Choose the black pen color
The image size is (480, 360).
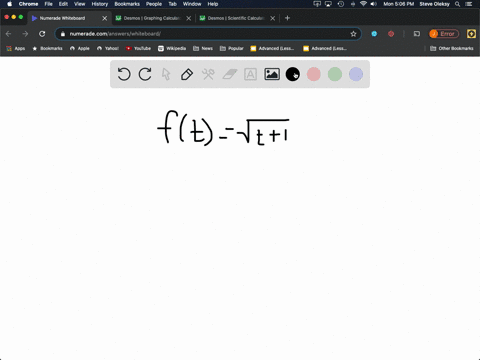tap(293, 74)
